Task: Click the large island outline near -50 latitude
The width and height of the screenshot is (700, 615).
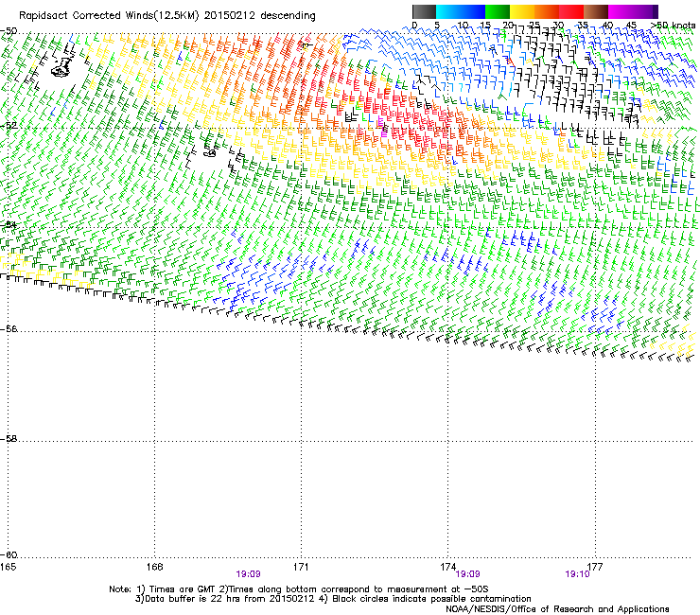Action: [x=62, y=67]
